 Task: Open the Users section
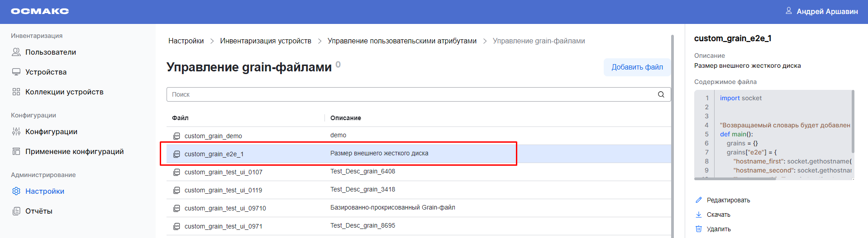(x=50, y=52)
